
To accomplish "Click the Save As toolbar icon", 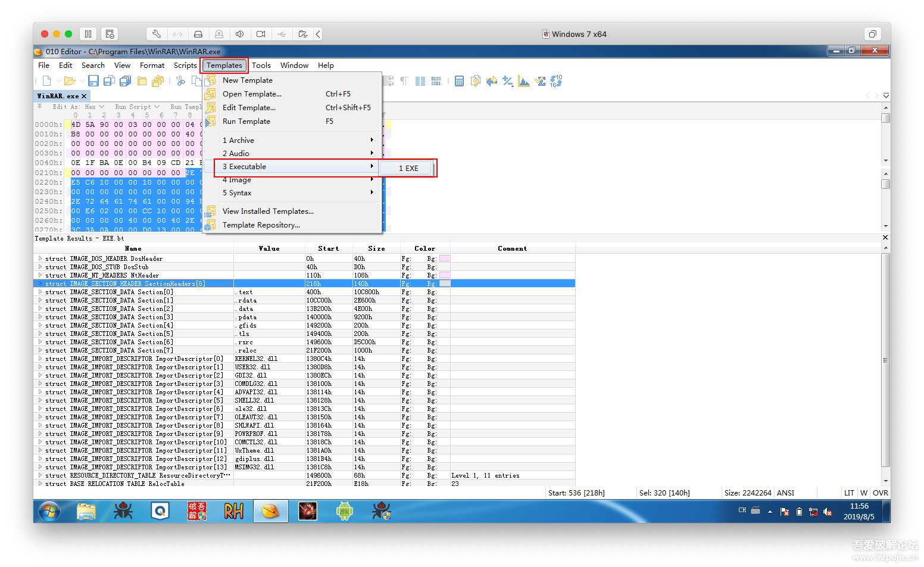I will click(x=109, y=81).
